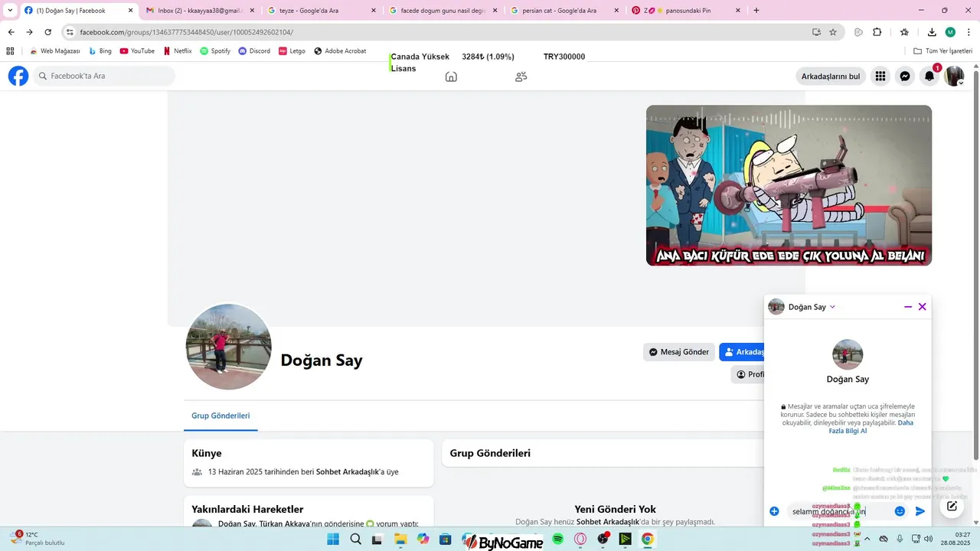This screenshot has height=551, width=980.
Task: Open the Windows Start menu
Action: pos(333,540)
